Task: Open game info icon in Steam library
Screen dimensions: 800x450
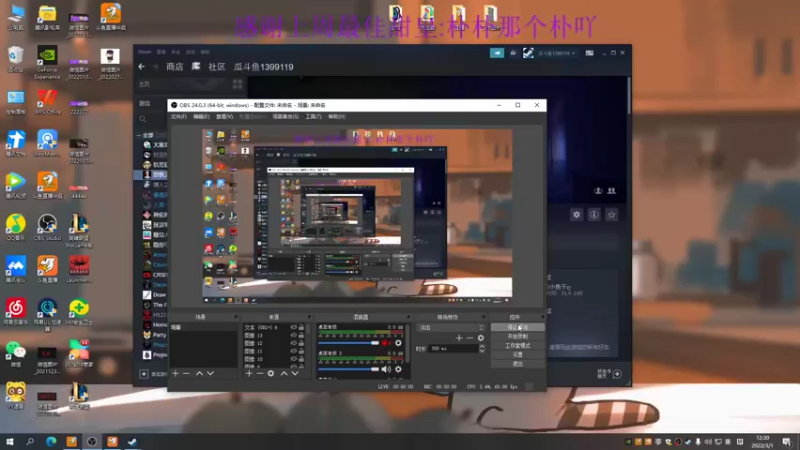Action: [594, 215]
